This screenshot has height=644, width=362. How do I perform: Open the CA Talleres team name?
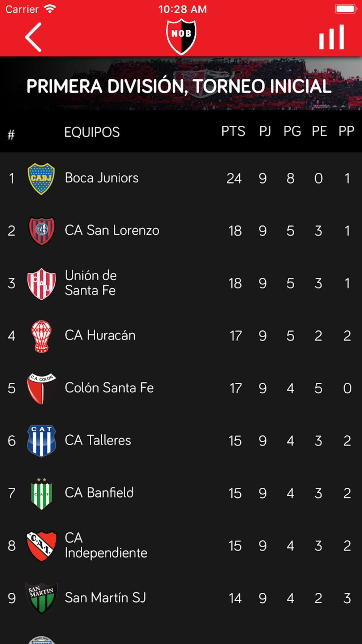tap(98, 440)
